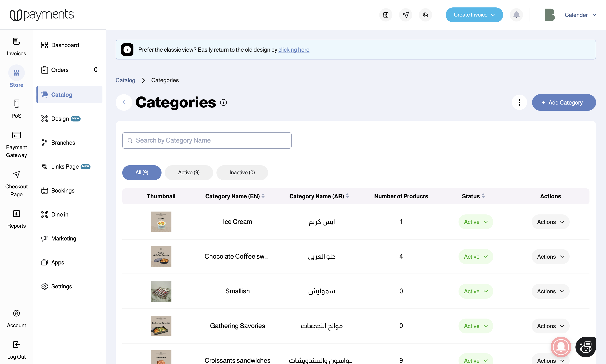This screenshot has width=606, height=364.
Task: Sort by Category Name (AR) column
Action: [x=347, y=196]
